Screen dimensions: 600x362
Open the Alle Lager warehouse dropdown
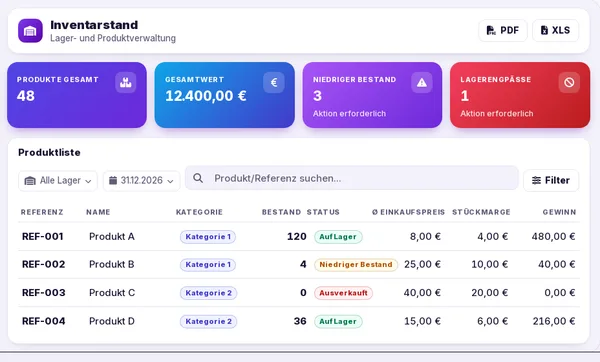[x=58, y=181]
